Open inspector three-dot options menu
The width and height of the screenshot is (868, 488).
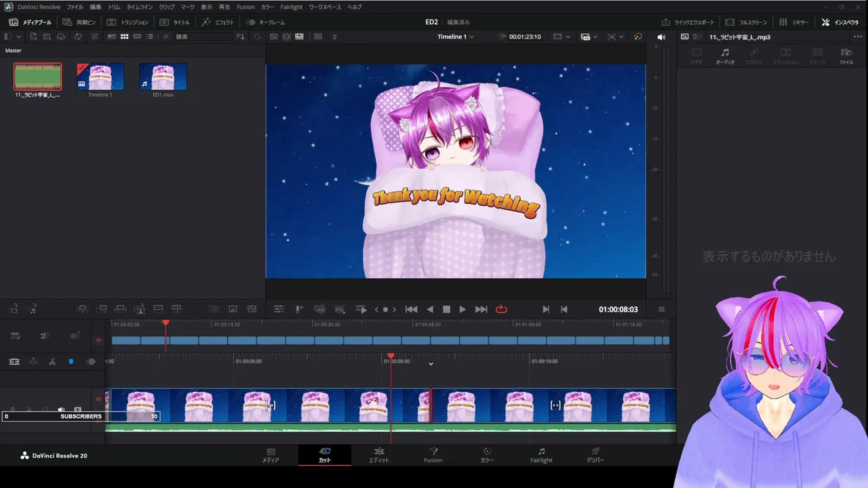click(858, 37)
